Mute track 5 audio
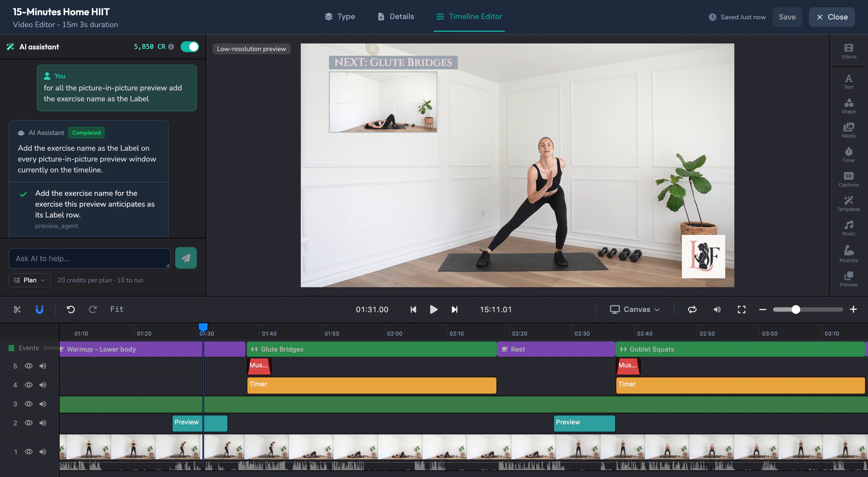The height and width of the screenshot is (477, 868). tap(43, 366)
